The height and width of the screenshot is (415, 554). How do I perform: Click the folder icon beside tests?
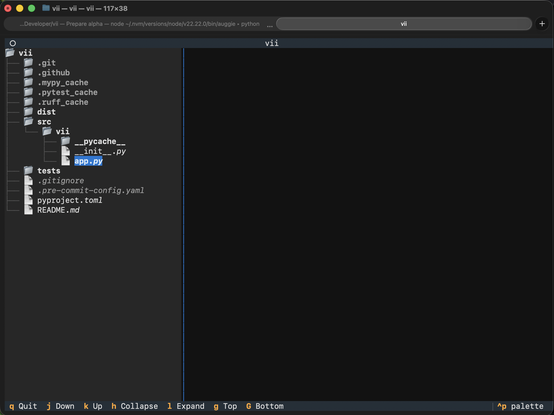click(29, 171)
